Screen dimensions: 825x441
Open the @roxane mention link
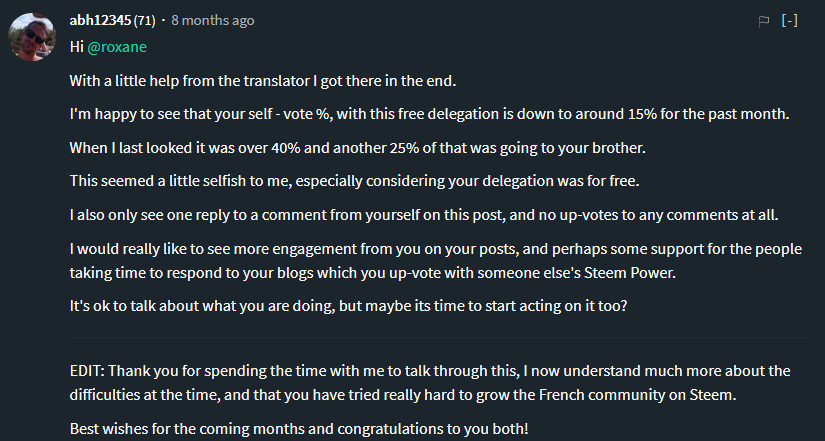117,47
